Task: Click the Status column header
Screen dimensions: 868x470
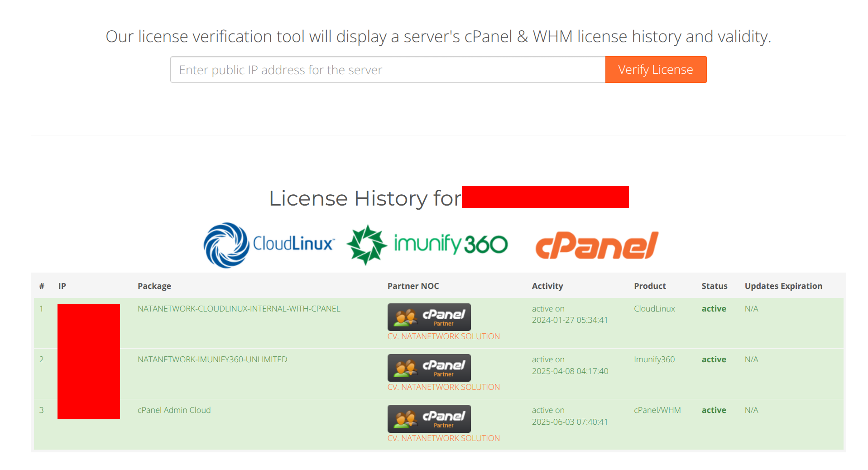Action: point(715,286)
